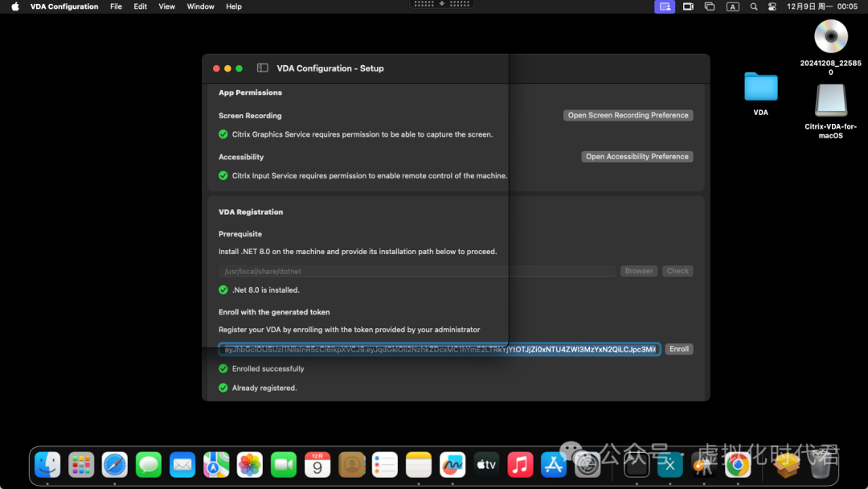Screen dimensions: 868x489
Task: Click Open Screen Recording Preference button
Action: click(x=628, y=115)
